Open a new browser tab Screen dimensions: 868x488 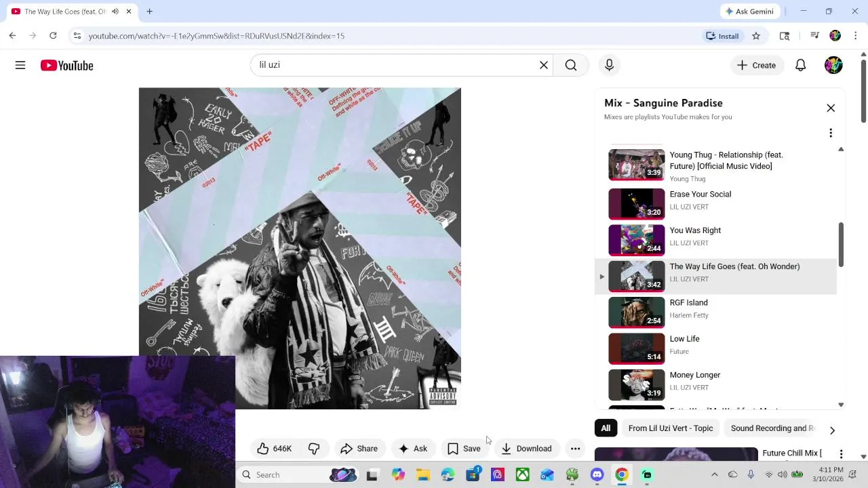pyautogui.click(x=149, y=12)
